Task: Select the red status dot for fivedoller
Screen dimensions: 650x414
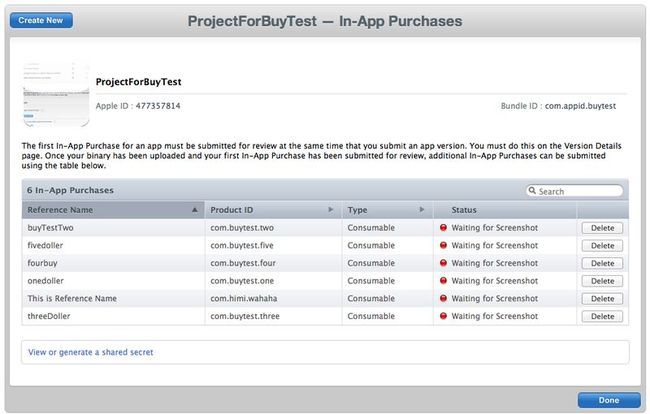Action: (443, 245)
